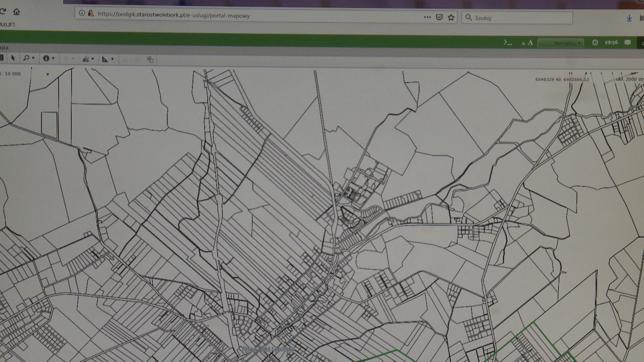The width and height of the screenshot is (644, 362).
Task: Click the map coordinates readout
Action: pyautogui.click(x=562, y=79)
